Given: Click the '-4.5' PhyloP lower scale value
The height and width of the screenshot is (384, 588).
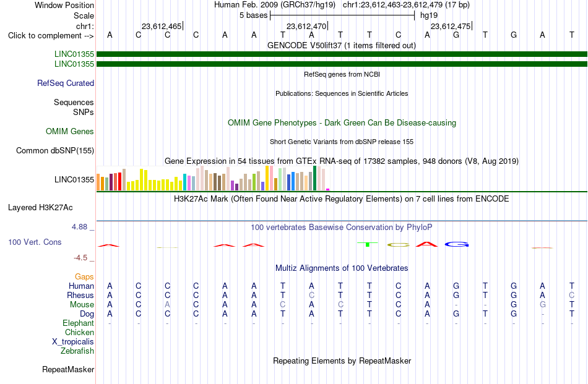Looking at the screenshot, I should pos(80,257).
